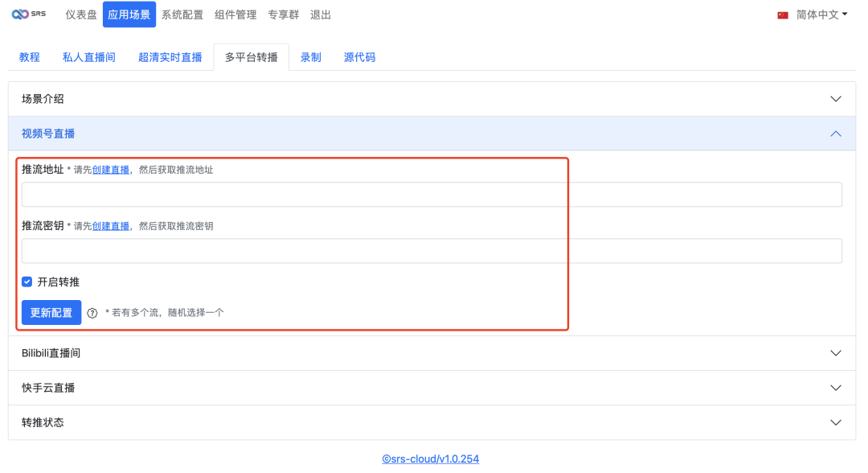Select the 多平台转播 tab
This screenshot has width=868, height=473.
tap(251, 57)
